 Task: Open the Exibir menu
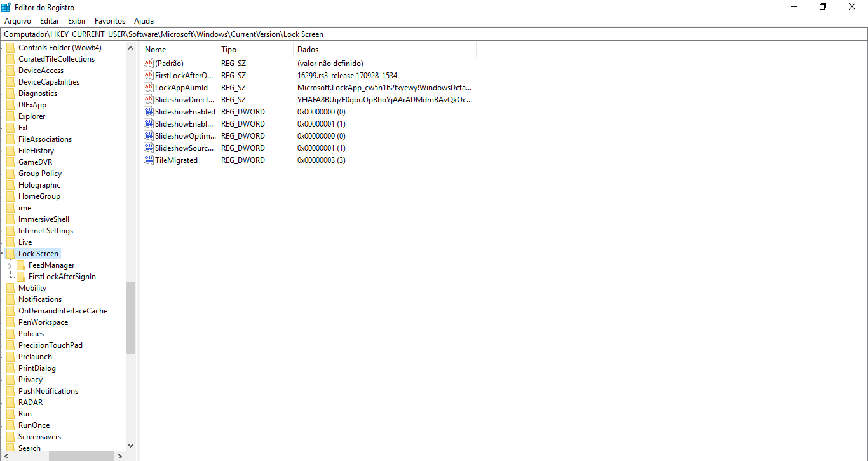tap(77, 21)
